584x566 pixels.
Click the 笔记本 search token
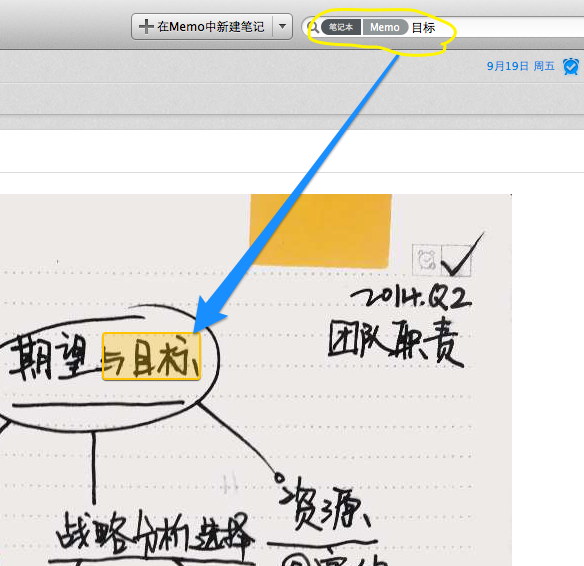pyautogui.click(x=341, y=27)
